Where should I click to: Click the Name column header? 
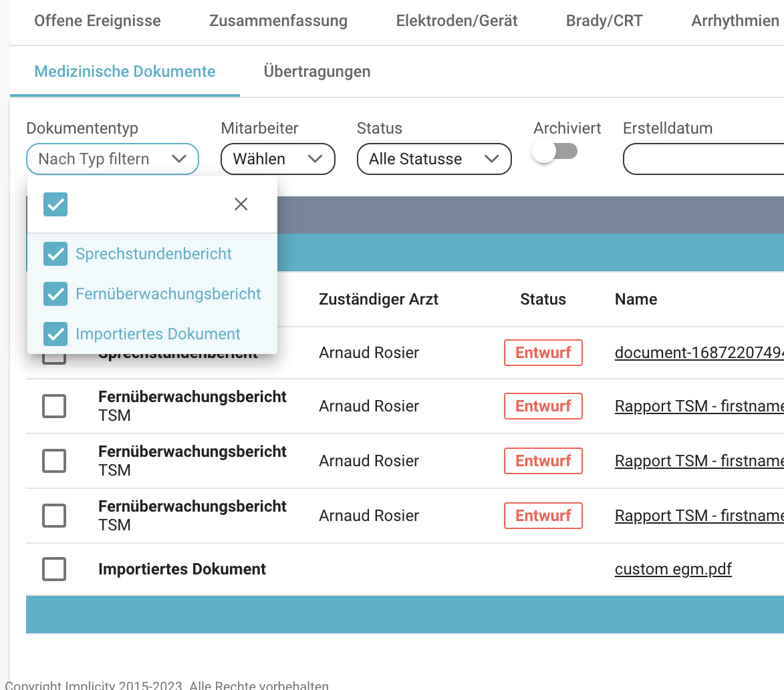point(636,299)
